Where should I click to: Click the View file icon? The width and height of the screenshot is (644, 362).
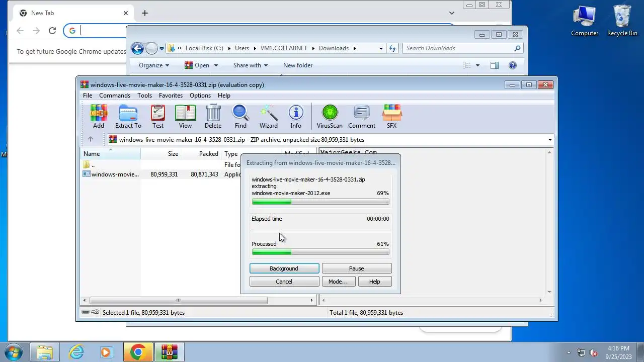point(185,117)
